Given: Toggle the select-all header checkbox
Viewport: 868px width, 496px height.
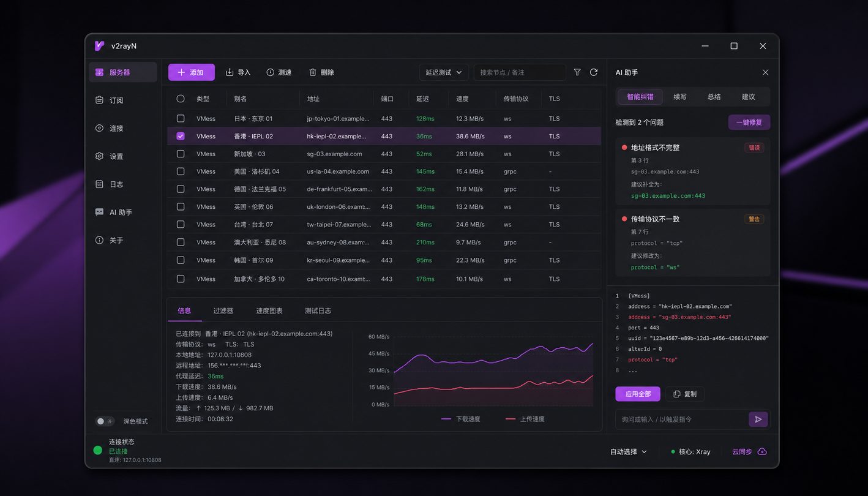Looking at the screenshot, I should (x=181, y=99).
